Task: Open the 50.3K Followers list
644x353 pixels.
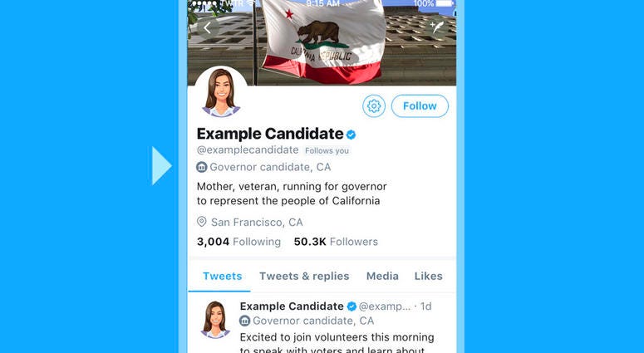Action: [336, 242]
